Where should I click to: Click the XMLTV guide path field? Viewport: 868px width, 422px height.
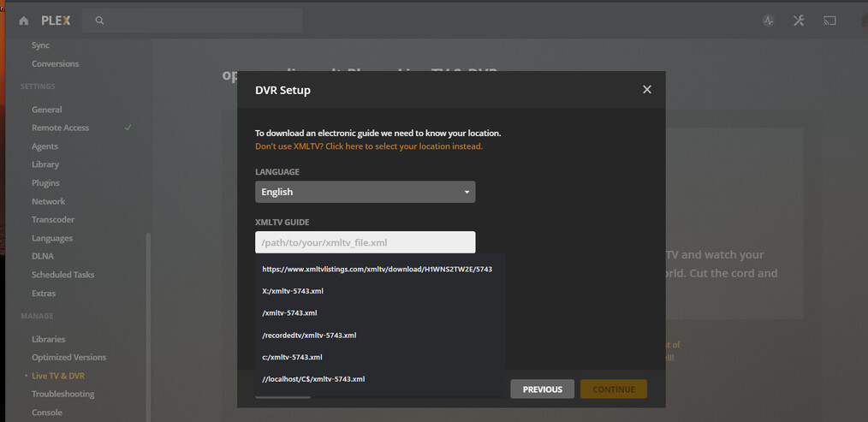click(366, 242)
